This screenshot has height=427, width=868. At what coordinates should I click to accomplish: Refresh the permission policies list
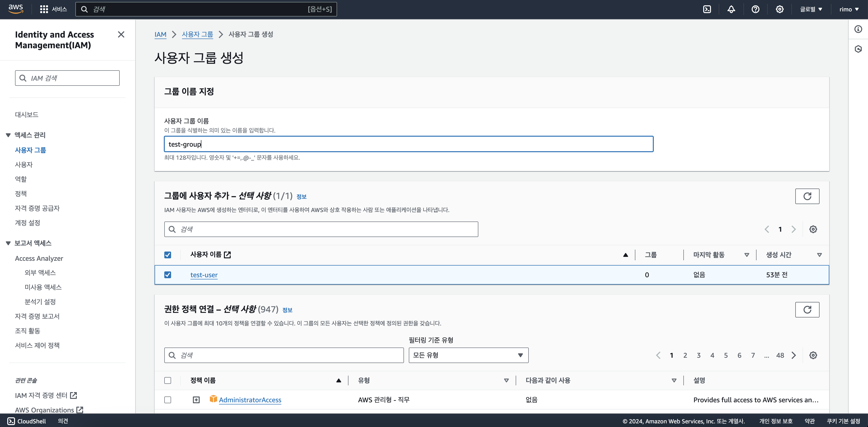(807, 309)
